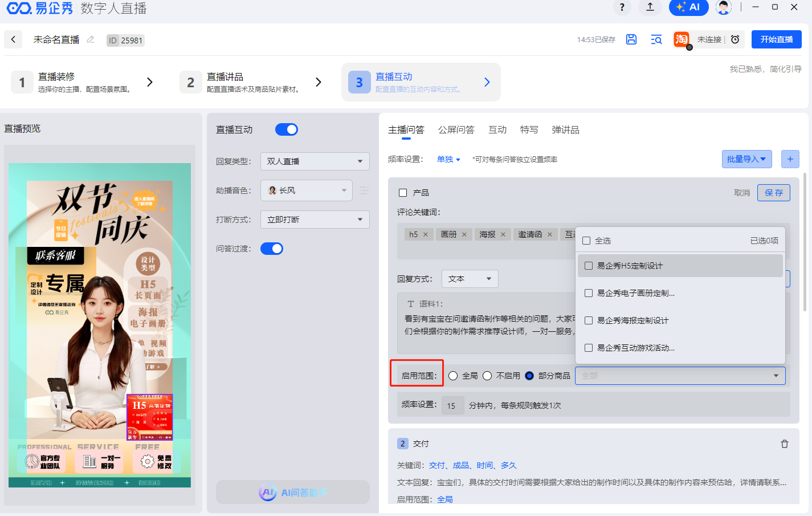Screen dimensions: 812x516
Task: Click the upload icon in title bar
Action: point(650,7)
